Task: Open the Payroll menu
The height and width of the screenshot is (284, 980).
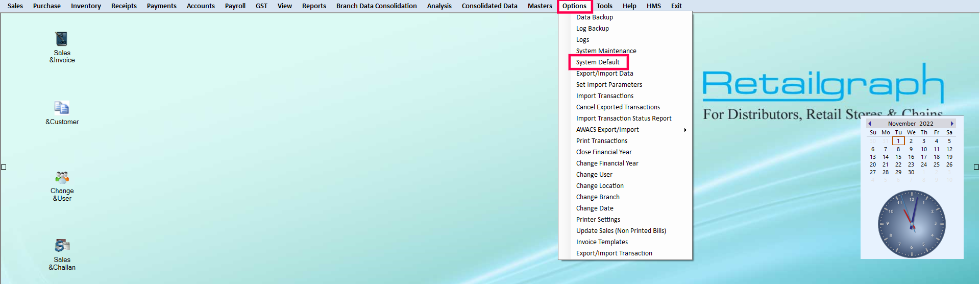Action: coord(235,6)
